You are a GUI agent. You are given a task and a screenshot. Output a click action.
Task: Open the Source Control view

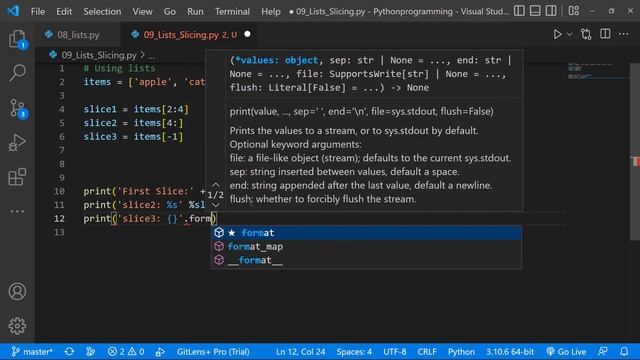tap(17, 109)
